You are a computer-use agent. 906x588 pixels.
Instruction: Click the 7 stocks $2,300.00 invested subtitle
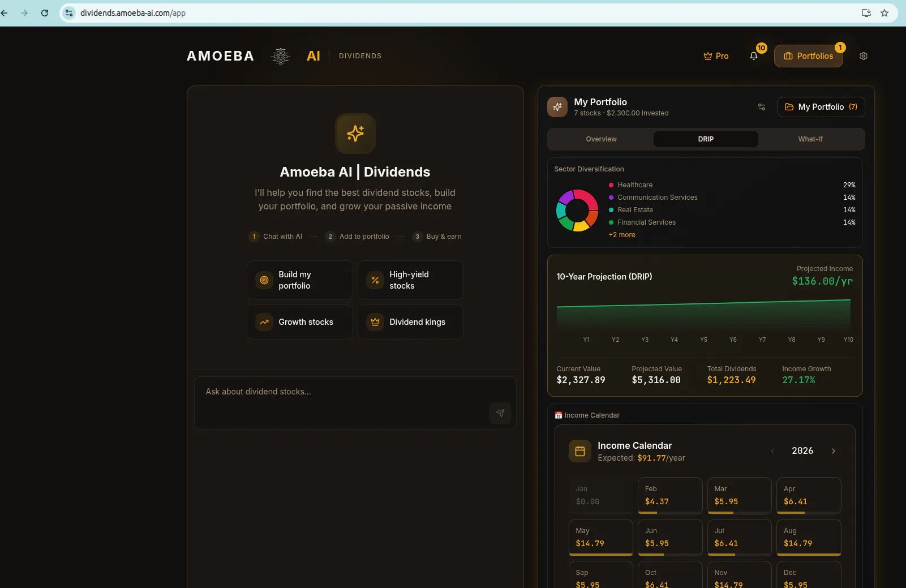(x=621, y=113)
